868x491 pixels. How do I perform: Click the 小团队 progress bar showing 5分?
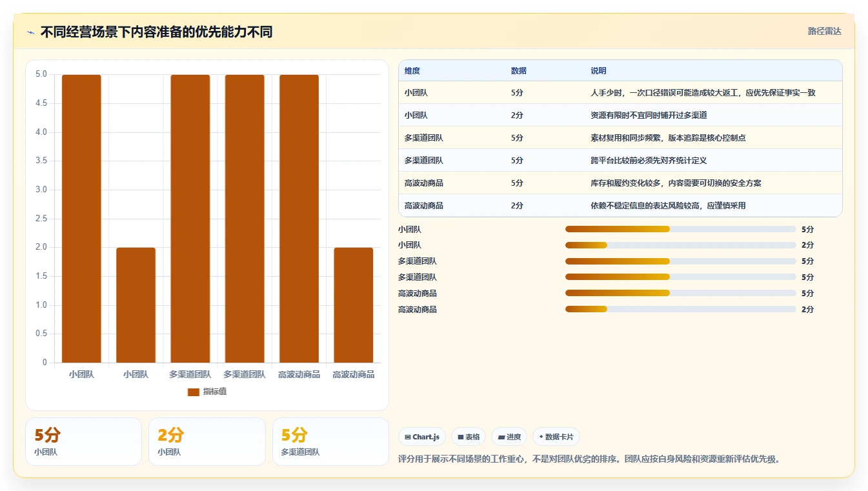pos(681,229)
